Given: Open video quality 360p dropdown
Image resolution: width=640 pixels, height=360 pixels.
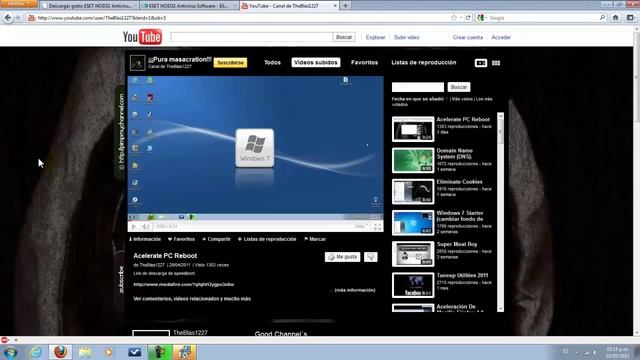Looking at the screenshot, I should tap(361, 227).
